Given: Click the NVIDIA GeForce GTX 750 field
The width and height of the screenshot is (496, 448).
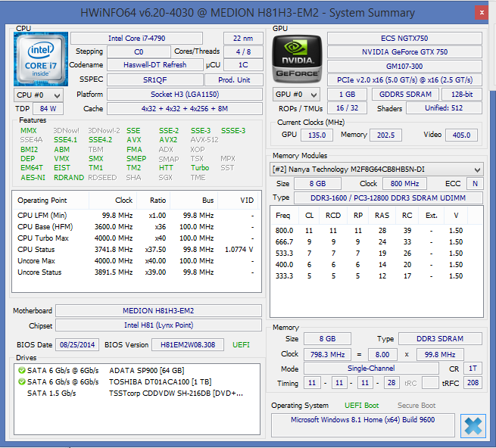Looking at the screenshot, I should (x=404, y=52).
